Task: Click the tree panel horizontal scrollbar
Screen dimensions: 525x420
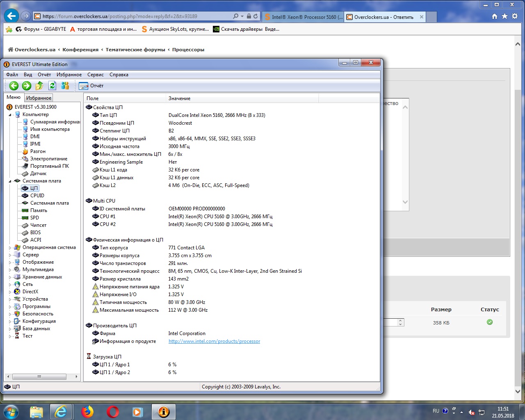Action: [42, 377]
